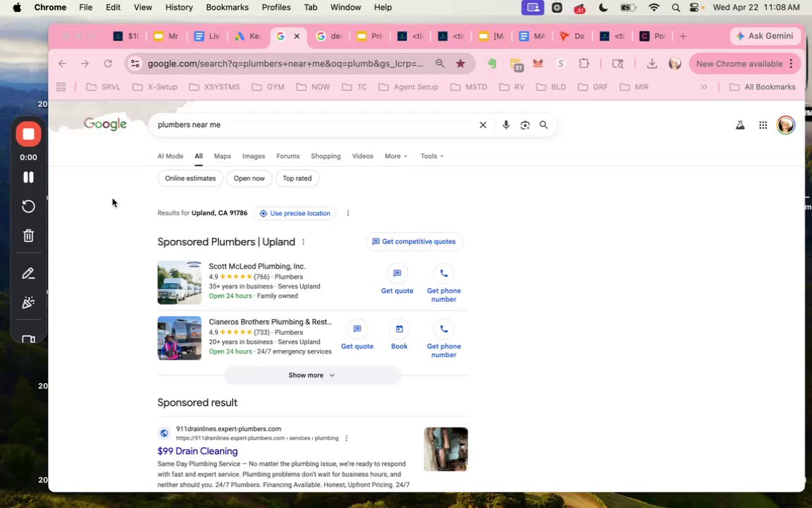The width and height of the screenshot is (812, 508).
Task: Book Cisneros Brothers Plumbing appointment
Action: point(399,335)
